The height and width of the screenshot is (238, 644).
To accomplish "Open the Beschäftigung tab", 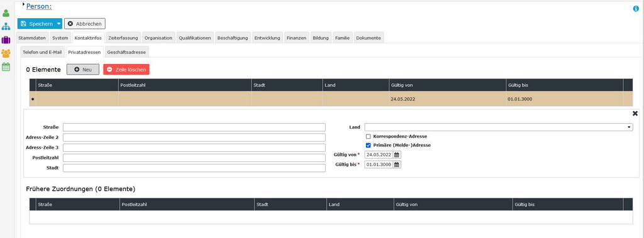I will [x=233, y=38].
